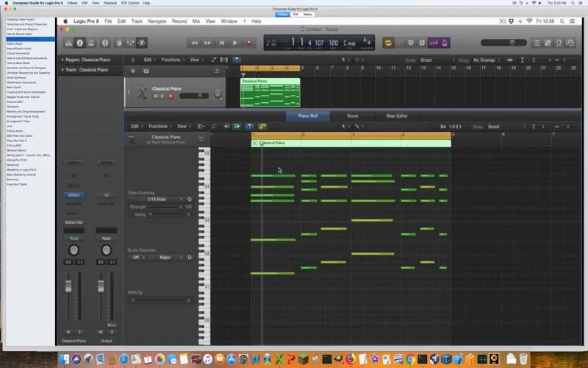588x368 pixels.
Task: Switch to PDF tab in Composer Guide window
Action: tap(295, 14)
